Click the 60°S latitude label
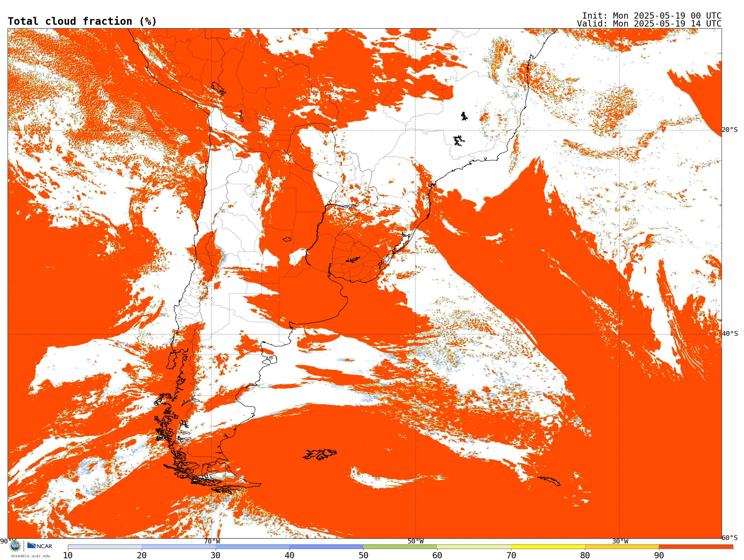 point(730,538)
